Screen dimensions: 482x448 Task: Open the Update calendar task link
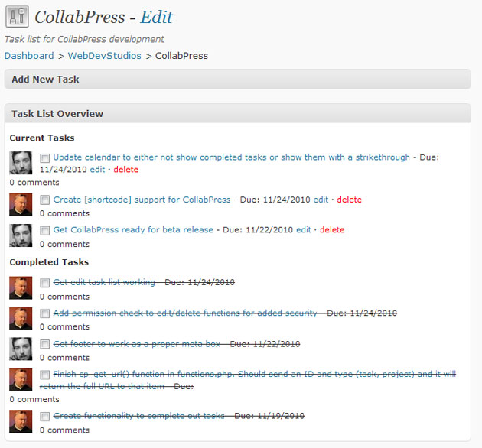tap(232, 157)
